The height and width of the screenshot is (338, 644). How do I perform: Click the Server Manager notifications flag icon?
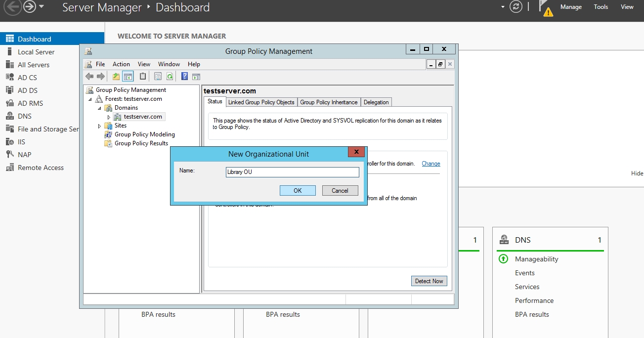(545, 7)
